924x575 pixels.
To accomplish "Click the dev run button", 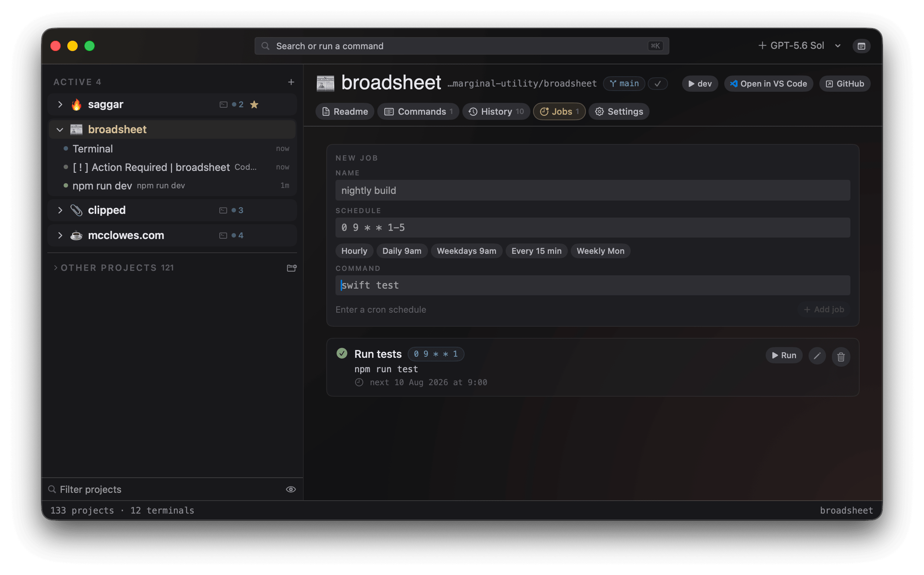I will (700, 84).
